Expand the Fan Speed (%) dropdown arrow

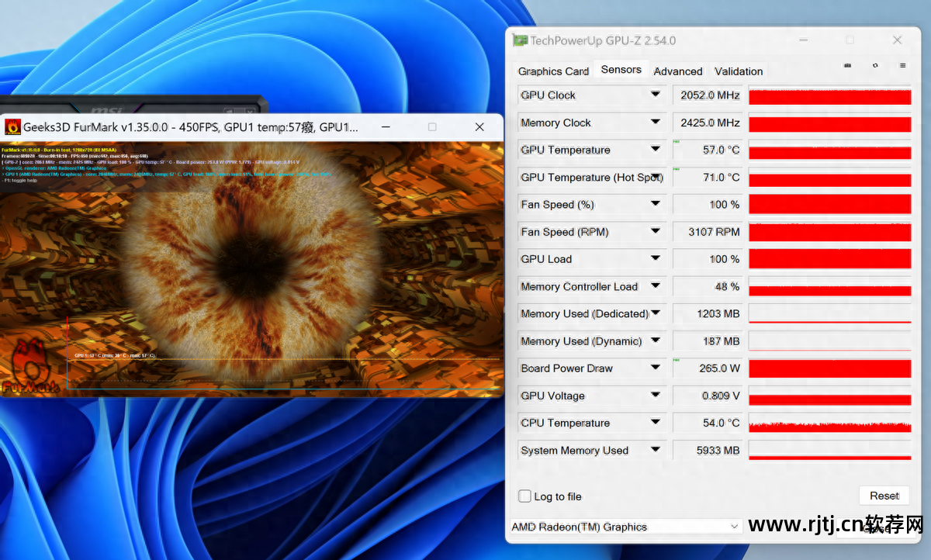click(656, 204)
